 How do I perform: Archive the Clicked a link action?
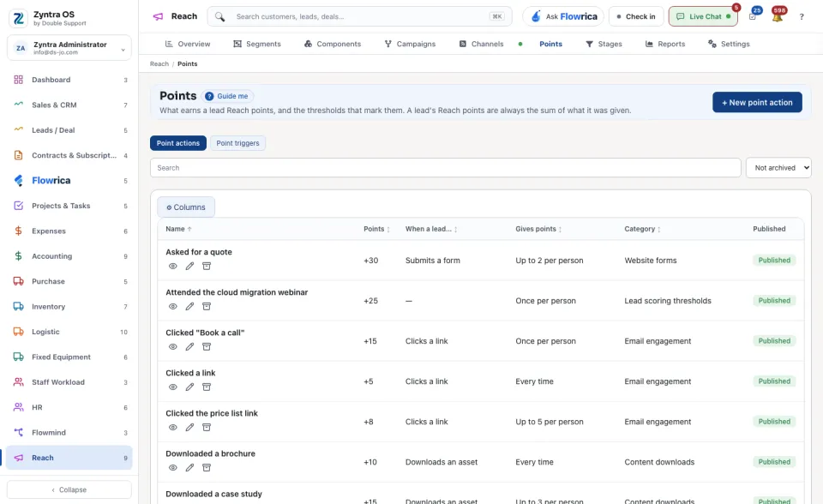(x=207, y=387)
